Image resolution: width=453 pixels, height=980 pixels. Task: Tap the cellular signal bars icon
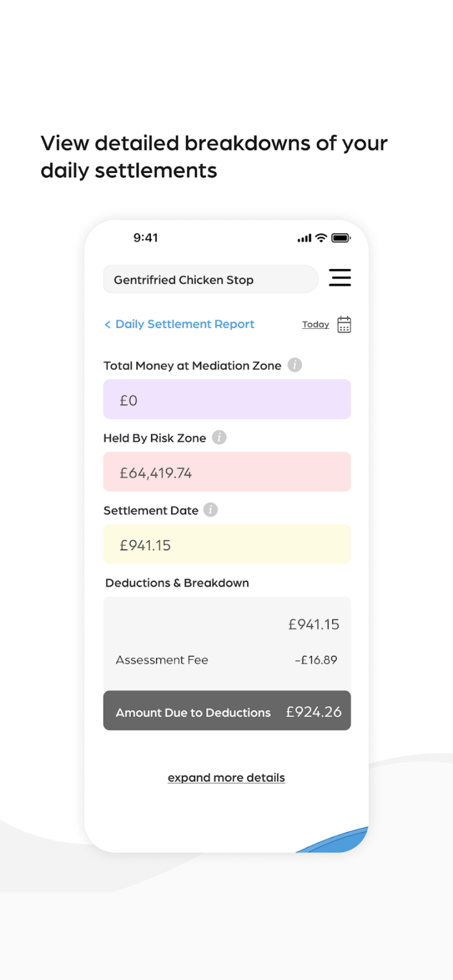coord(304,239)
